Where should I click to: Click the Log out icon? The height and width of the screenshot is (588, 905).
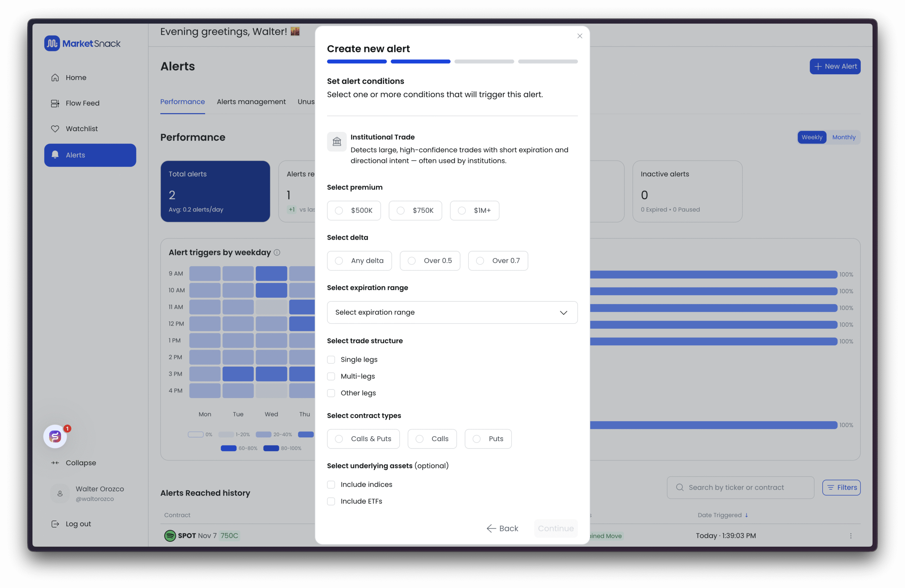click(55, 524)
